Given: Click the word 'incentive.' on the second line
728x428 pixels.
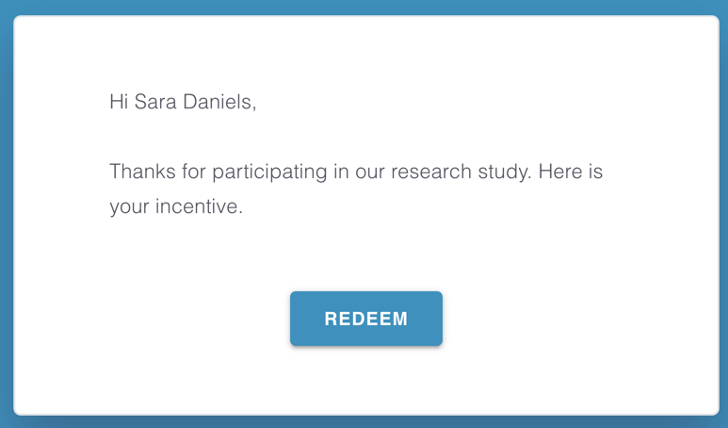Looking at the screenshot, I should 199,206.
